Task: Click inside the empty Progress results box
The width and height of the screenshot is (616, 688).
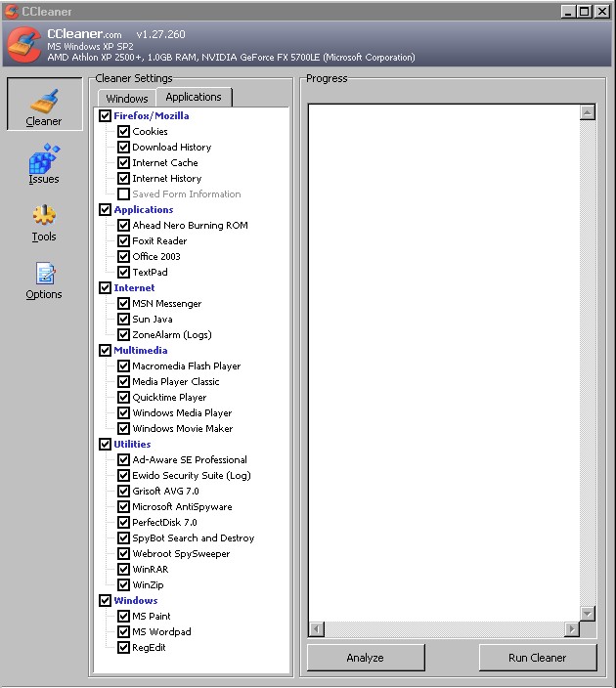Action: [444, 363]
